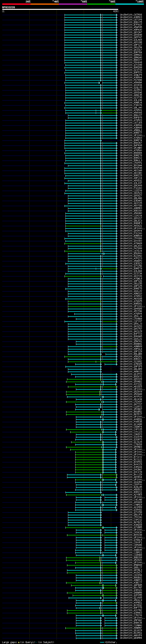The width and height of the screenshot is (146, 644).
Task: Click the query end position 426 label
Action: click(115, 11)
